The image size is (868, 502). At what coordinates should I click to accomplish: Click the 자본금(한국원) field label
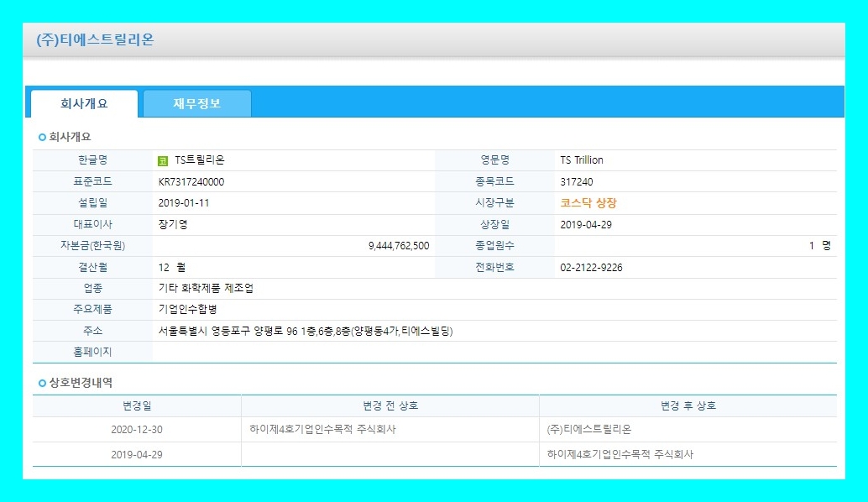(x=93, y=245)
